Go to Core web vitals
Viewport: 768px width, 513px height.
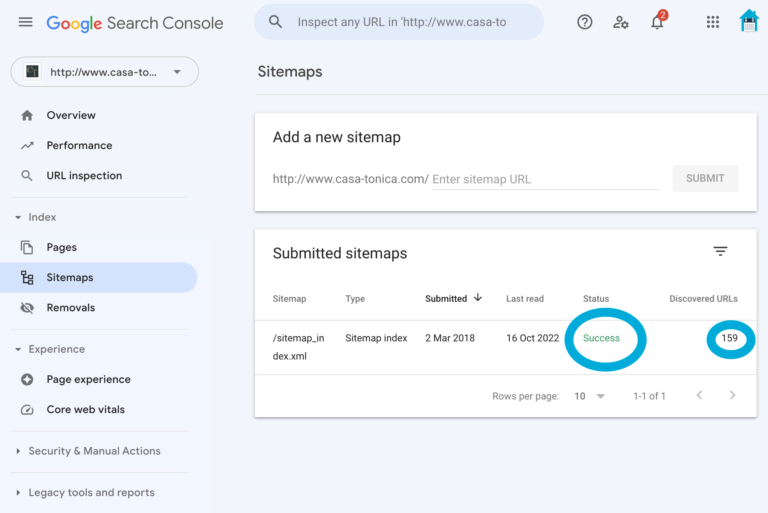tap(85, 409)
